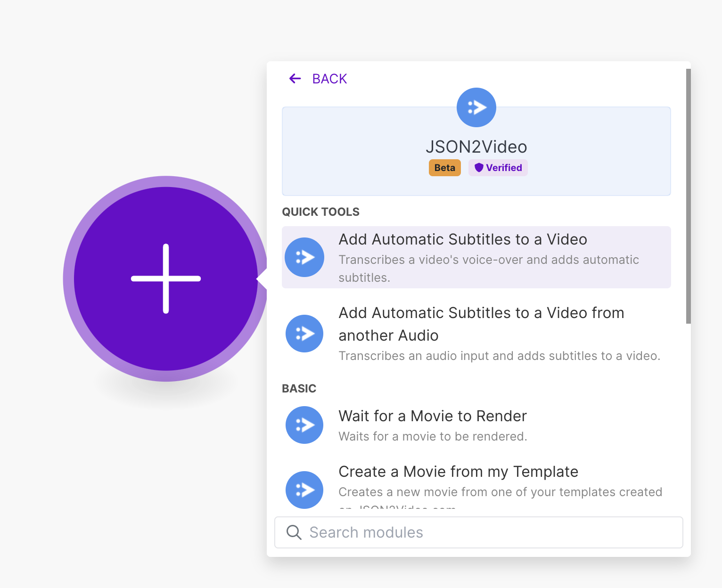722x588 pixels.
Task: Click icon beside Add Automatic Subtitles to a Video
Action: [x=304, y=257]
